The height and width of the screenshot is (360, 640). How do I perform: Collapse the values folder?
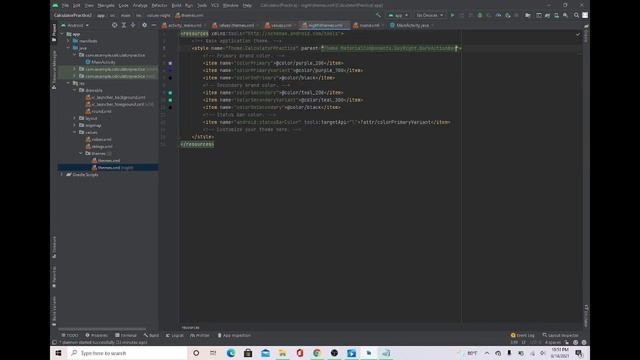coord(75,132)
